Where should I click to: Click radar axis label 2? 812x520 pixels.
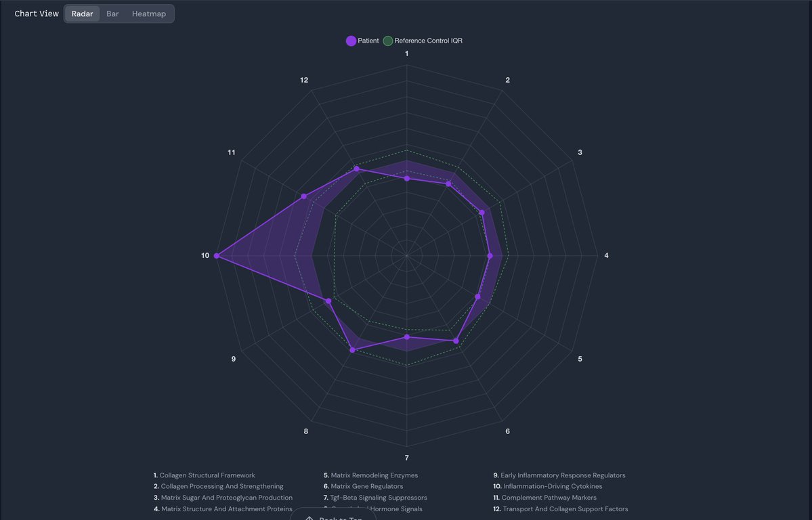pyautogui.click(x=507, y=81)
